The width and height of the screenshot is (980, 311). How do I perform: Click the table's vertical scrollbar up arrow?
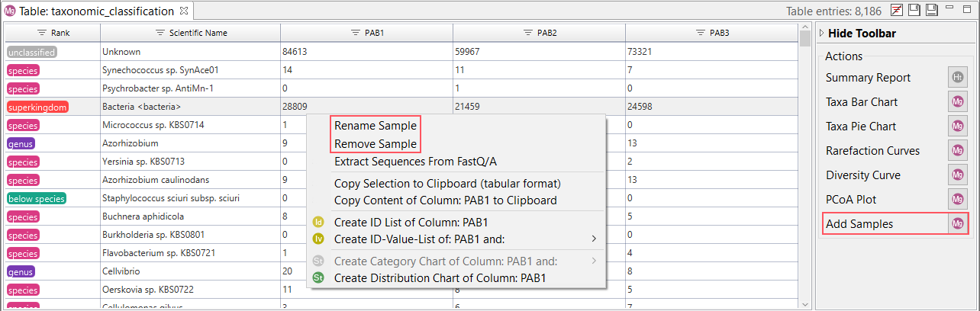804,29
